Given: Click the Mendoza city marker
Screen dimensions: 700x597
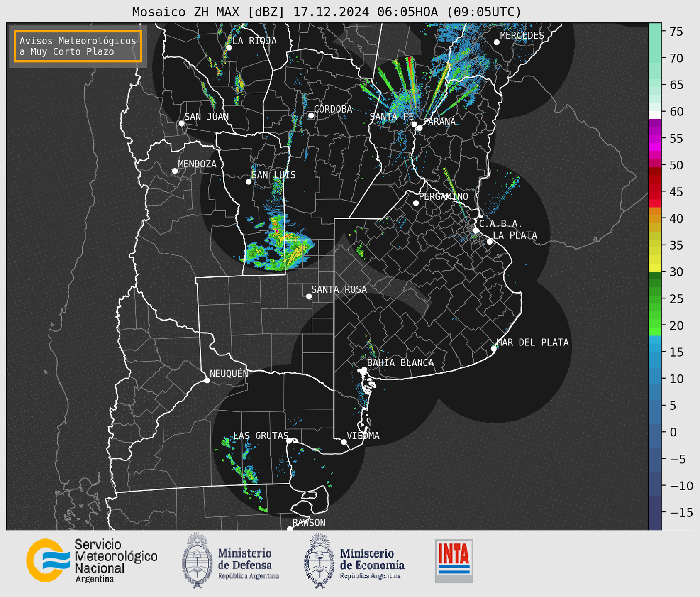Looking at the screenshot, I should coord(175,171).
